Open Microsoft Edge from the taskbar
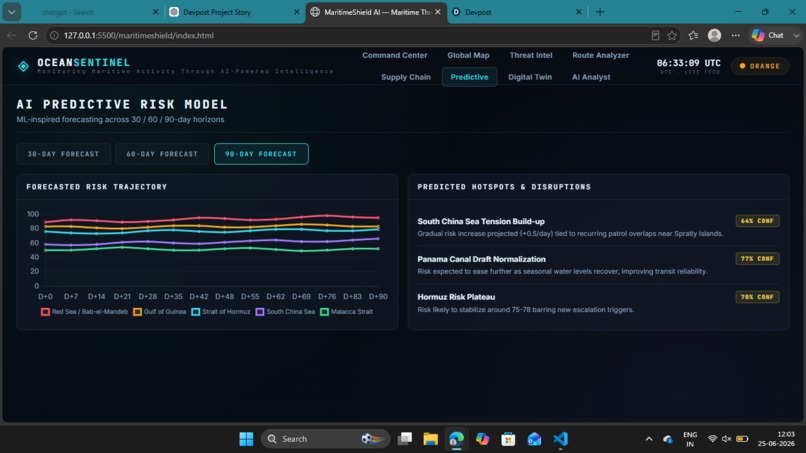Image resolution: width=806 pixels, height=453 pixels. click(x=456, y=439)
